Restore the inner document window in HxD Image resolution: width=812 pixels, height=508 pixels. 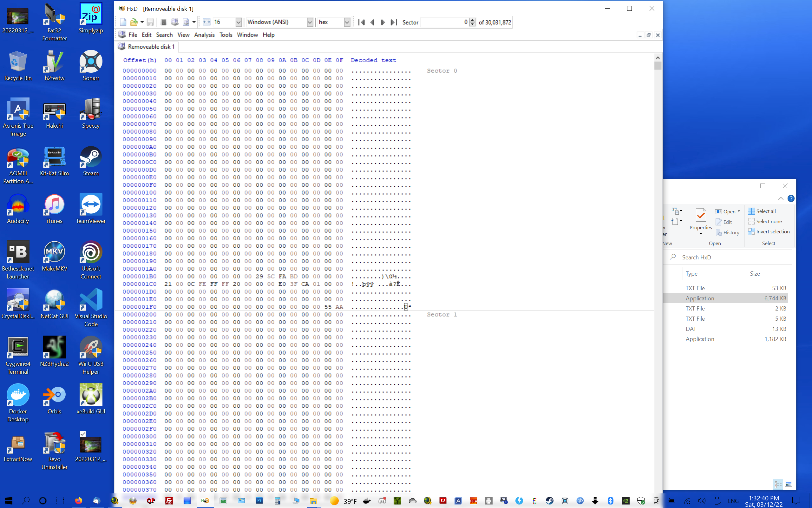click(x=649, y=35)
